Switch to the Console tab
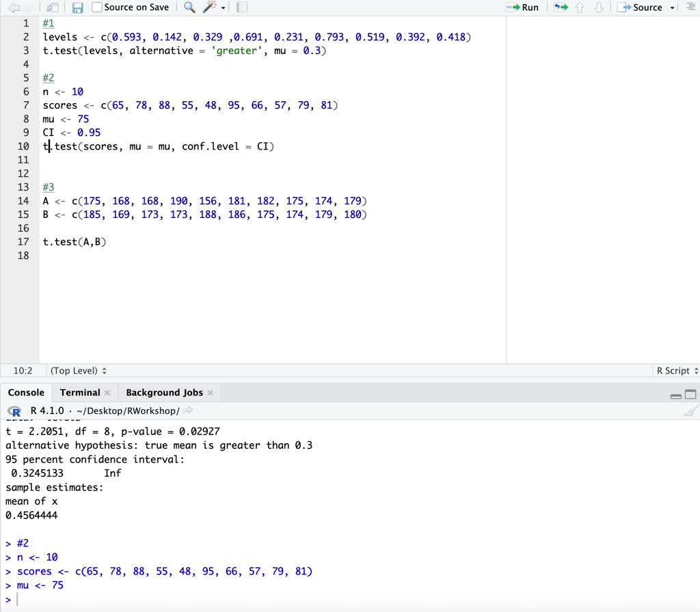This screenshot has height=612, width=700. [x=27, y=393]
